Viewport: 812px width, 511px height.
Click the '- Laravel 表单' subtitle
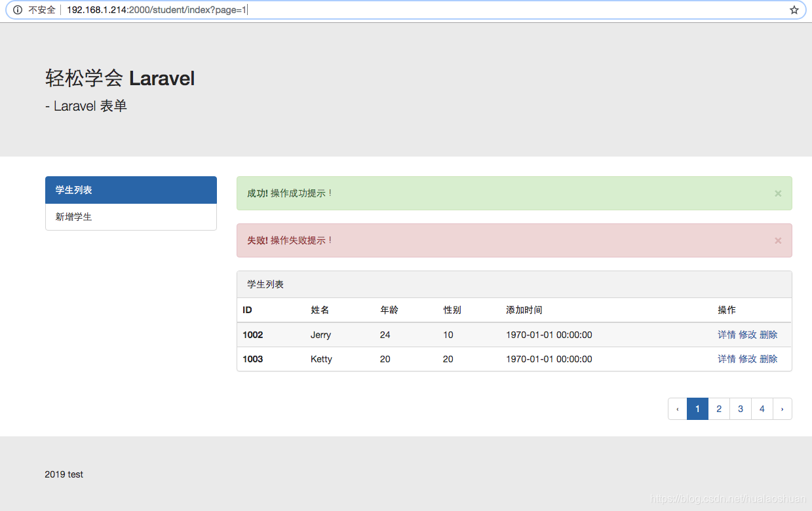coord(86,106)
